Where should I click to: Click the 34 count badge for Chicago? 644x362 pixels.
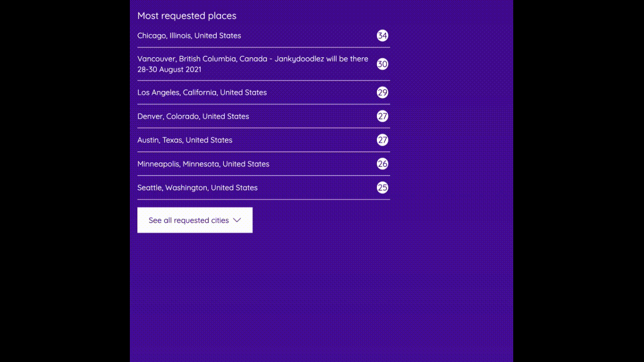[382, 36]
